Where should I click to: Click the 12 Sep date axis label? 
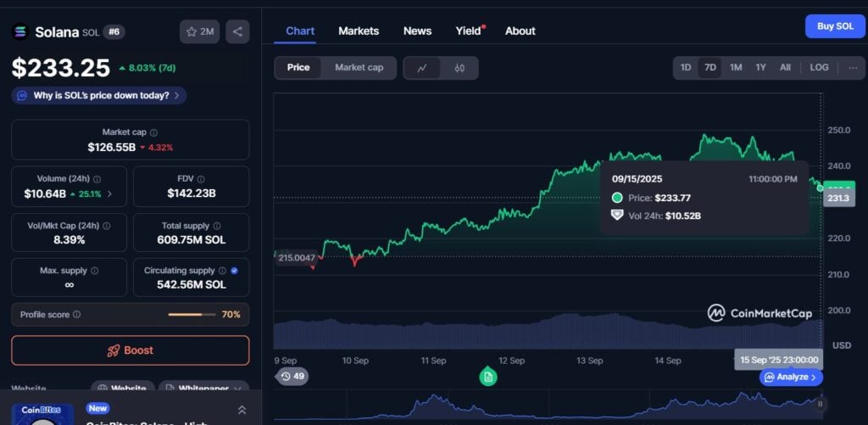pos(511,361)
